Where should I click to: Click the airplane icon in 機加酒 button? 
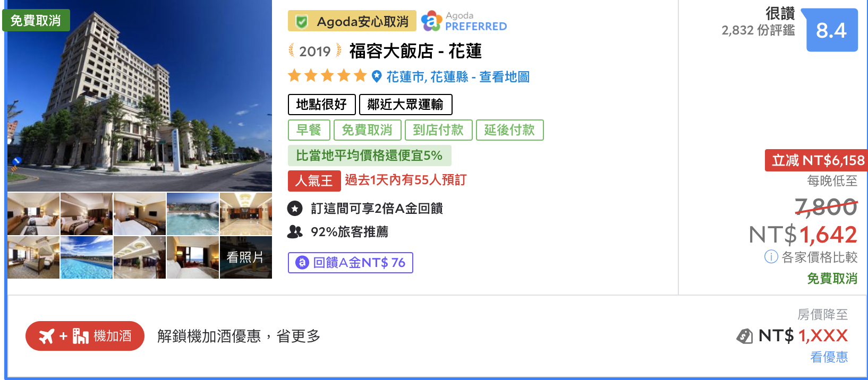point(47,336)
